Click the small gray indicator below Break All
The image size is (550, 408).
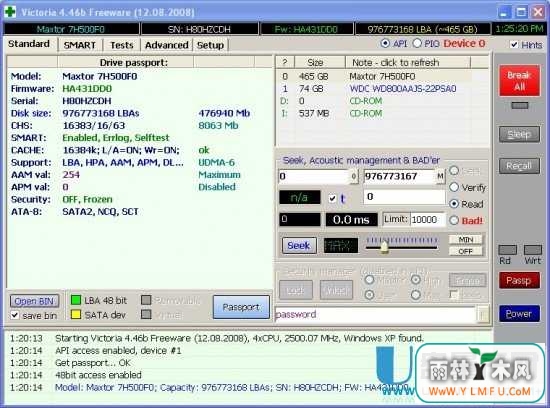(x=519, y=105)
